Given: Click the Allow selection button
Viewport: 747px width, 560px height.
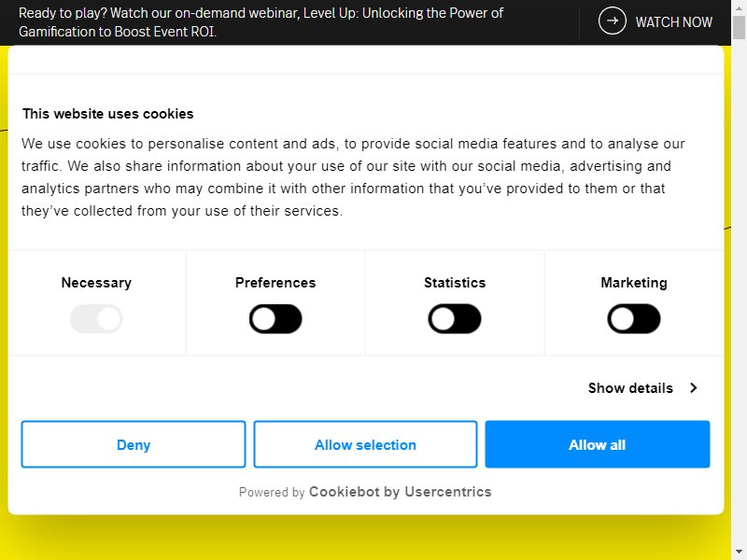Looking at the screenshot, I should pos(365,444).
